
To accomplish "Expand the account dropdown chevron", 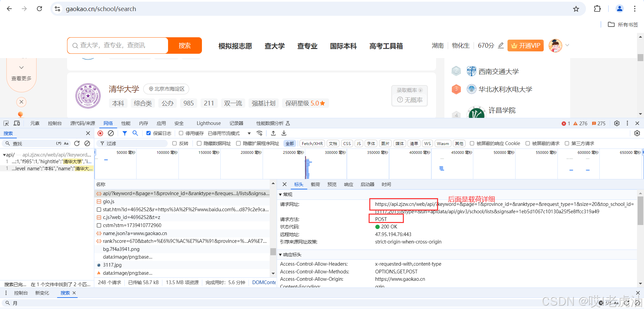I will (567, 45).
